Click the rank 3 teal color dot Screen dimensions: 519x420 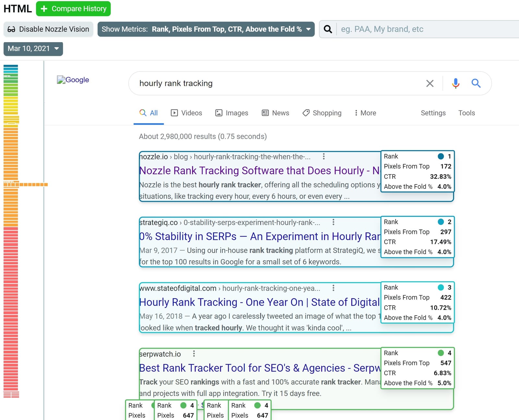coord(441,287)
